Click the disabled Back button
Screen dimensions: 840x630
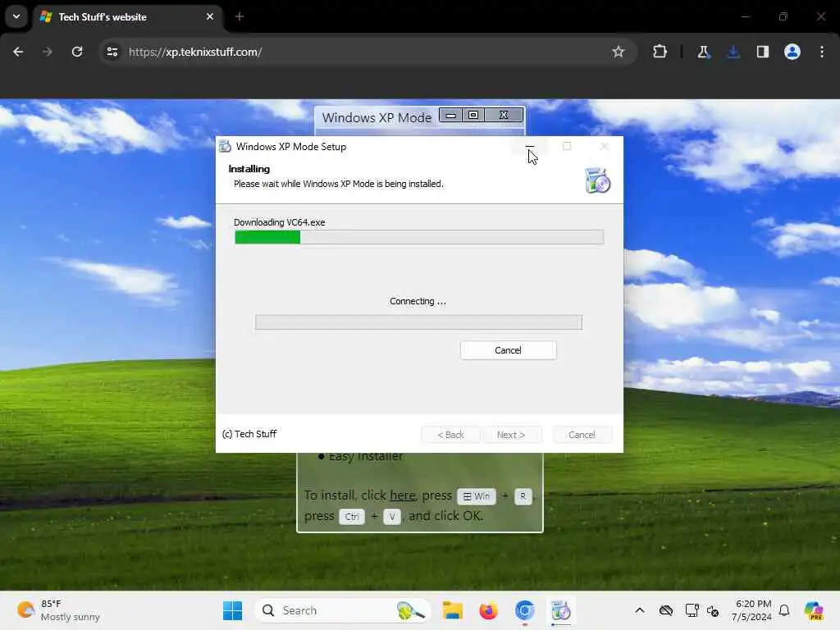pyautogui.click(x=450, y=435)
